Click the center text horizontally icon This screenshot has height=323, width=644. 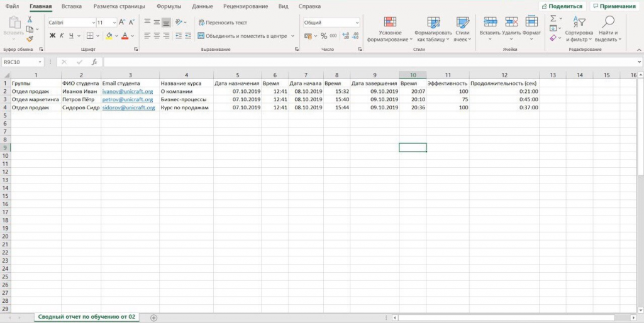157,36
